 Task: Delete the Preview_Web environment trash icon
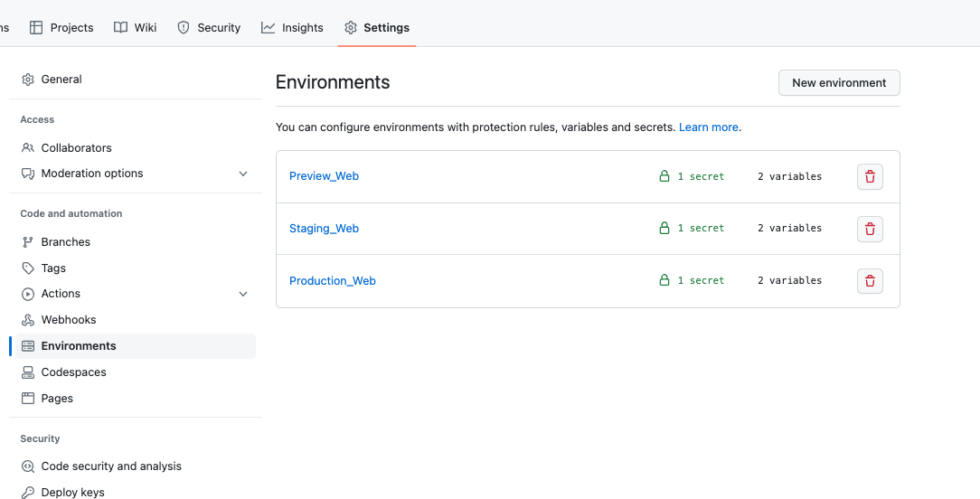[x=870, y=177]
